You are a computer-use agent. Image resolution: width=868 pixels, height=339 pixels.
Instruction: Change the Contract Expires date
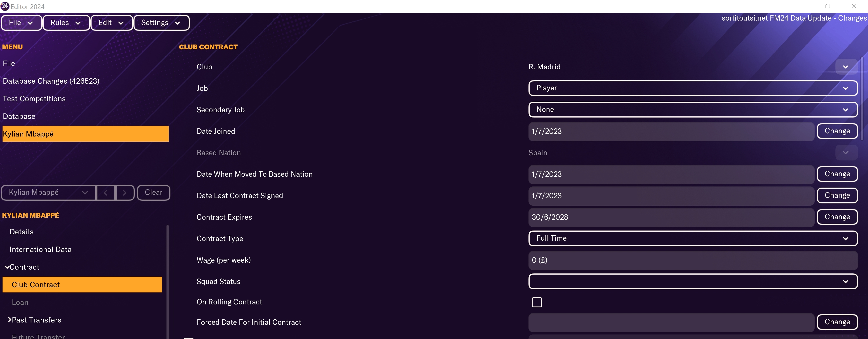click(837, 217)
